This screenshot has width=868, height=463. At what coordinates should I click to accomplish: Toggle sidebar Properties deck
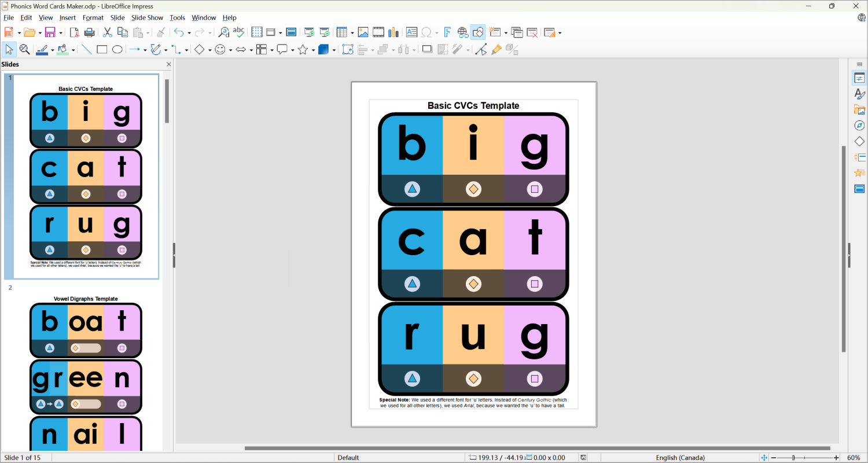pos(859,78)
